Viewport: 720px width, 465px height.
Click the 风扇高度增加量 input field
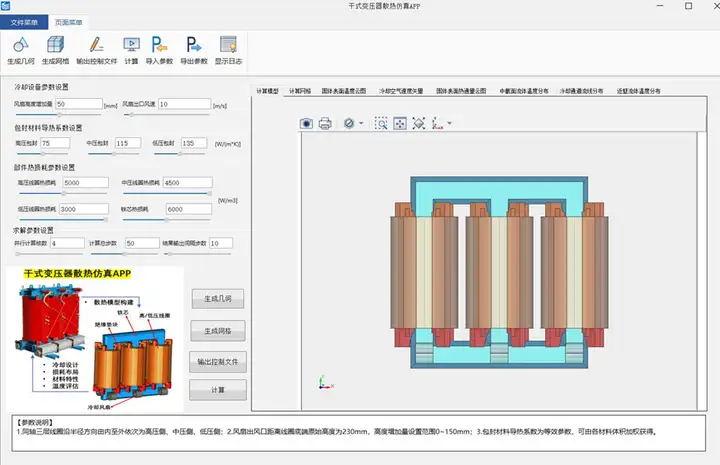click(x=79, y=104)
